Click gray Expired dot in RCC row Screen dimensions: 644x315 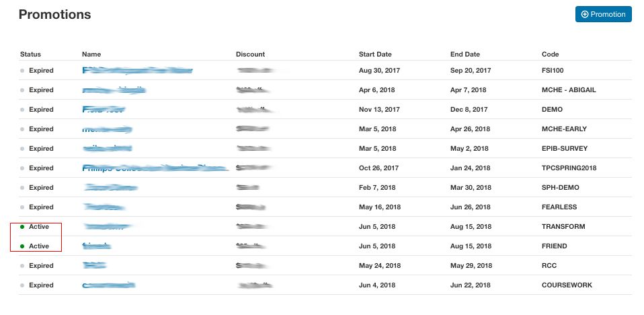[x=22, y=266]
